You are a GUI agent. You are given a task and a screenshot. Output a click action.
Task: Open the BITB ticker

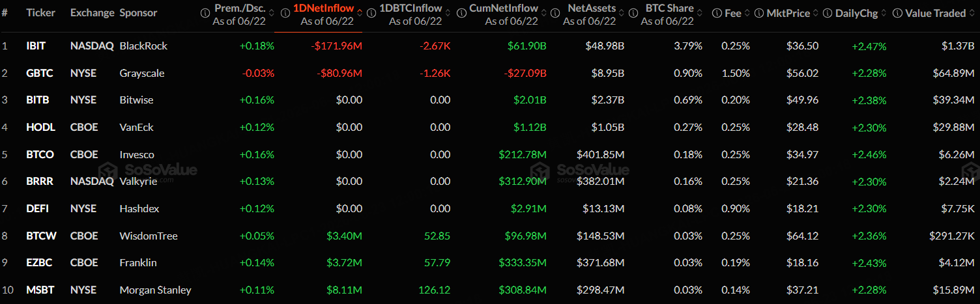37,100
